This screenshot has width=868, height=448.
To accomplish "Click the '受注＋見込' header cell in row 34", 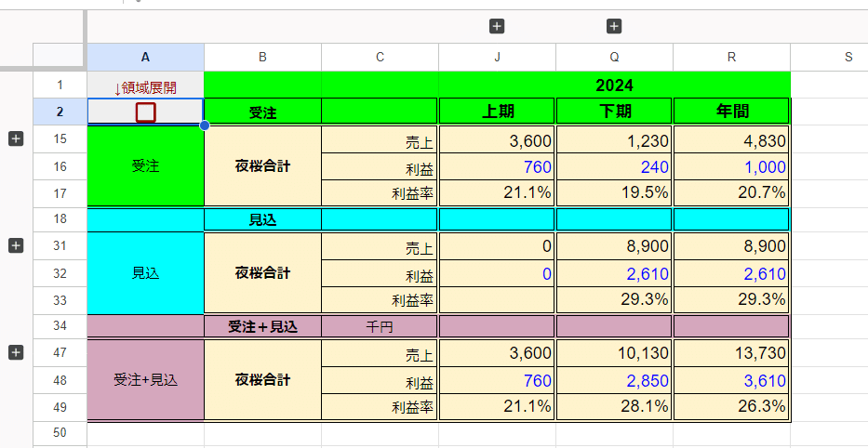I will 262,326.
